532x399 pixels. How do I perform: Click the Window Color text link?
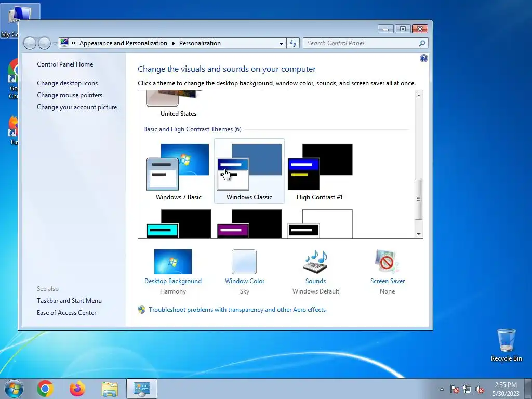click(x=245, y=281)
